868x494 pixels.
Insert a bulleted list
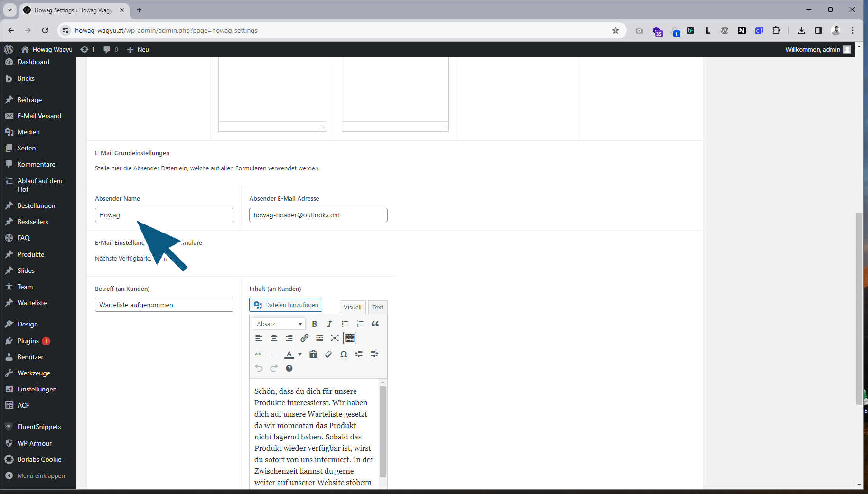point(345,324)
